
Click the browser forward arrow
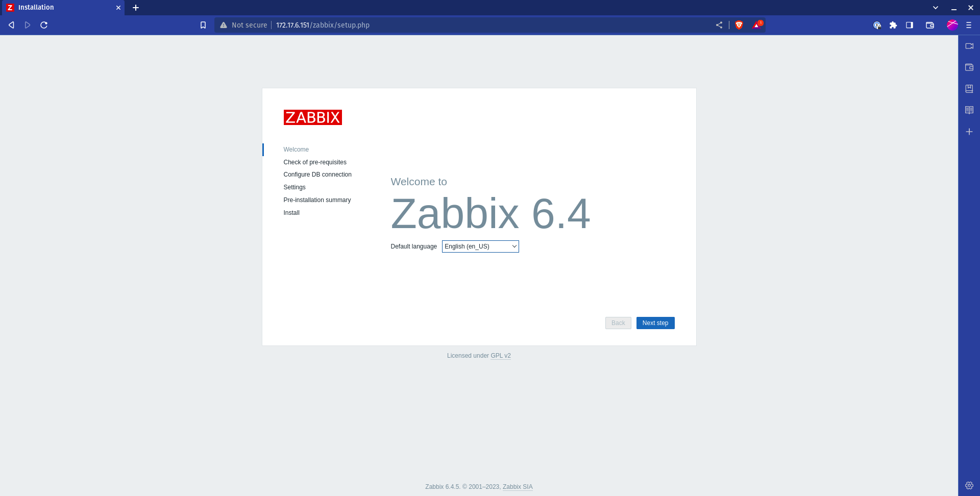[28, 25]
